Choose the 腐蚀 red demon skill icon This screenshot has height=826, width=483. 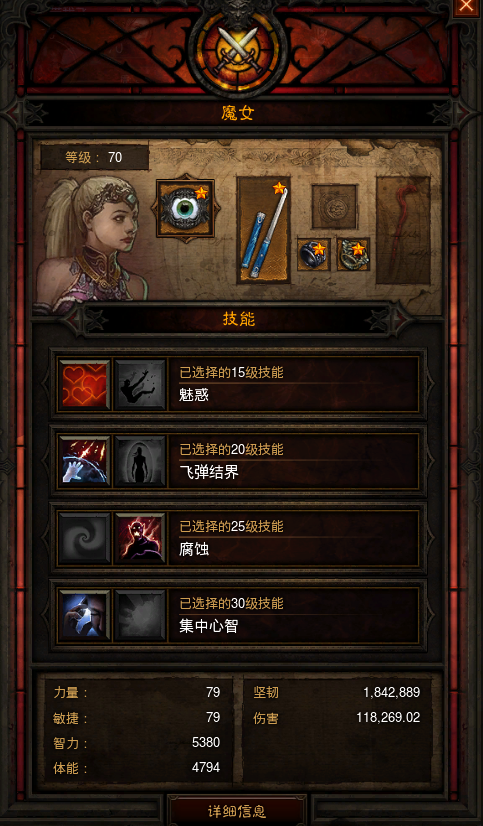[x=140, y=538]
